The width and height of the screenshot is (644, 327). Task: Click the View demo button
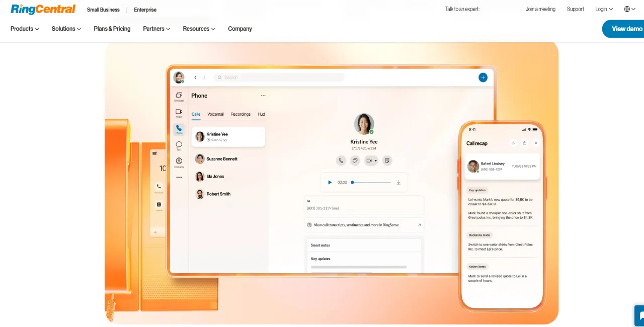[623, 29]
